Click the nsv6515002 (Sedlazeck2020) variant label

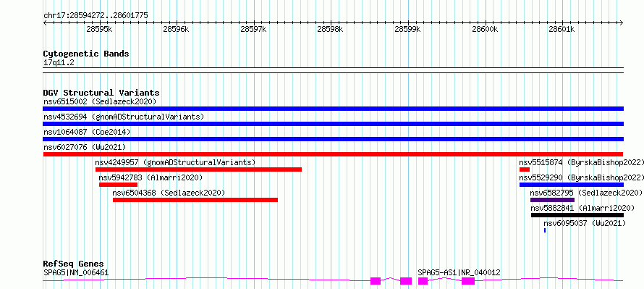pyautogui.click(x=100, y=101)
